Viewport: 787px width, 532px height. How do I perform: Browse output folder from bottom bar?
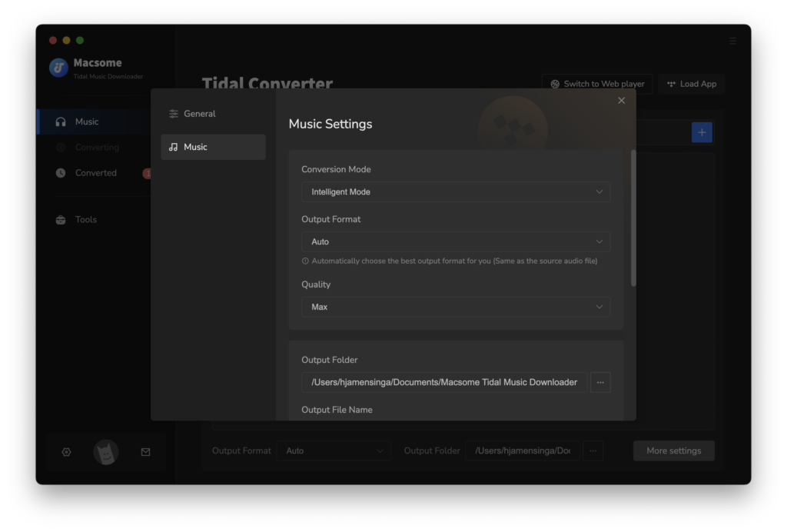click(x=593, y=451)
